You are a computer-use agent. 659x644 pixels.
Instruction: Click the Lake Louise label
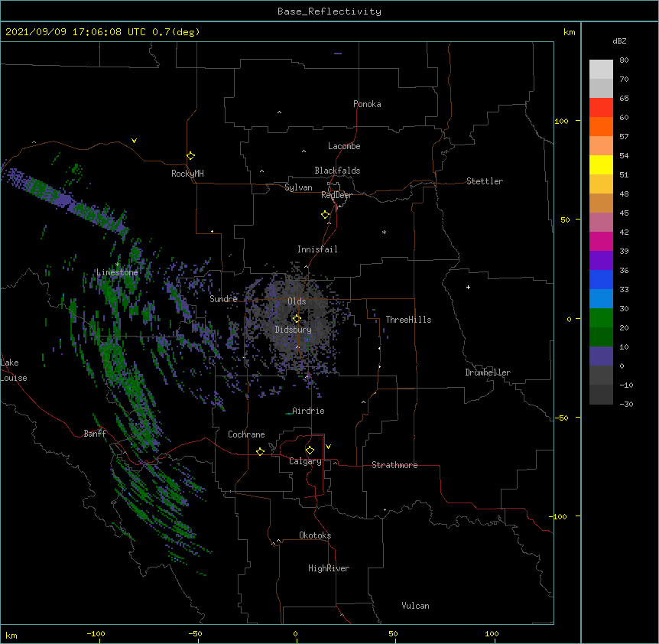point(14,370)
